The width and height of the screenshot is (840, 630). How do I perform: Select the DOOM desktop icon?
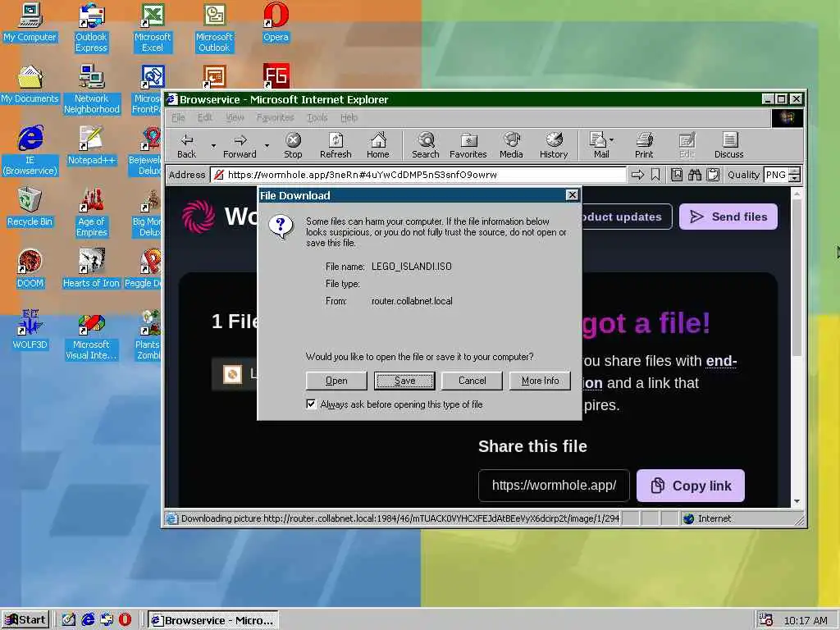tap(30, 269)
